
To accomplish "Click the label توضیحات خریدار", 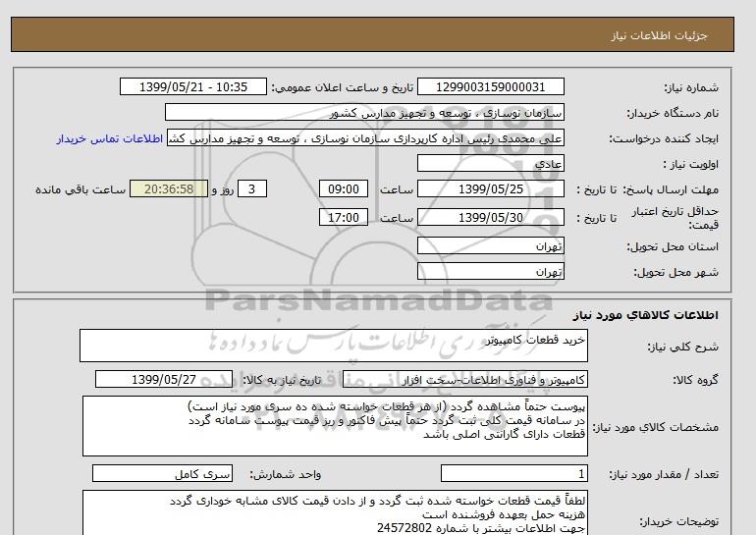I will click(x=678, y=521).
